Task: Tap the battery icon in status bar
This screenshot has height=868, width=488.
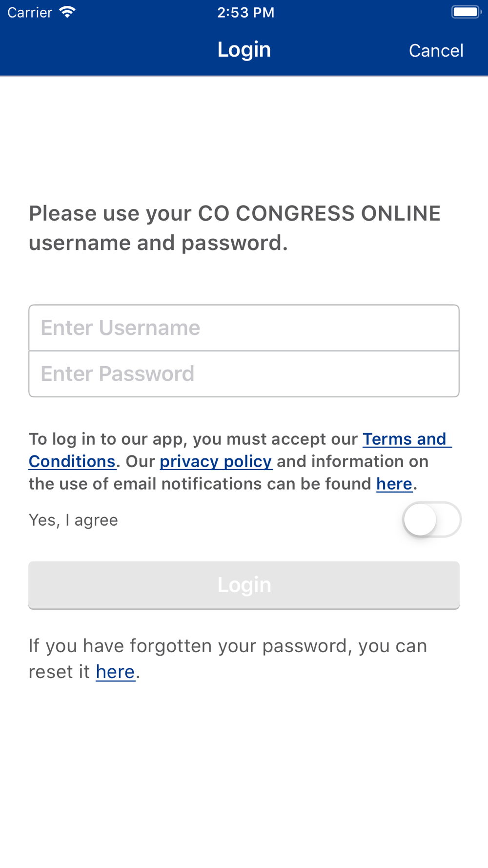Action: (466, 12)
